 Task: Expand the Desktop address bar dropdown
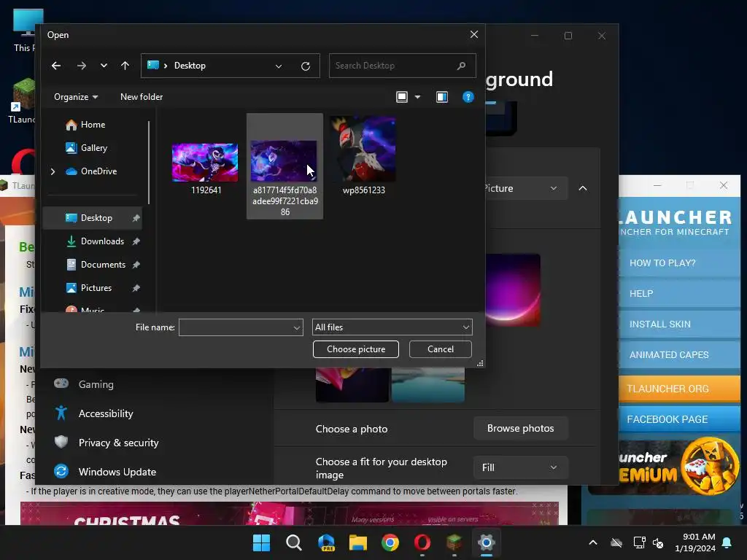click(279, 66)
